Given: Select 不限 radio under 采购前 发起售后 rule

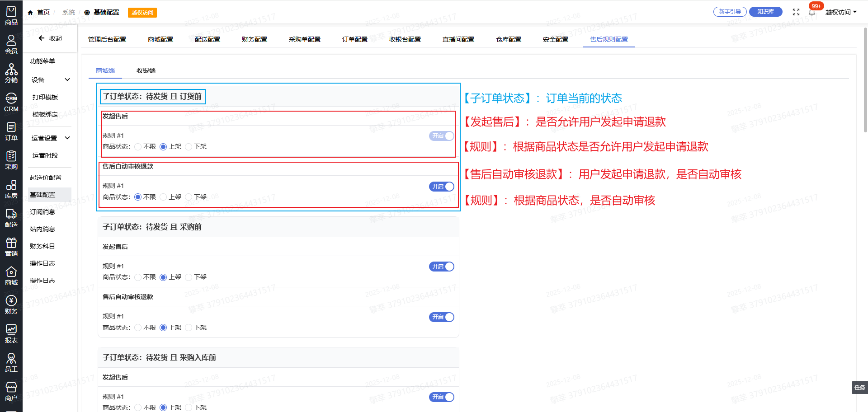Looking at the screenshot, I should click(x=138, y=277).
